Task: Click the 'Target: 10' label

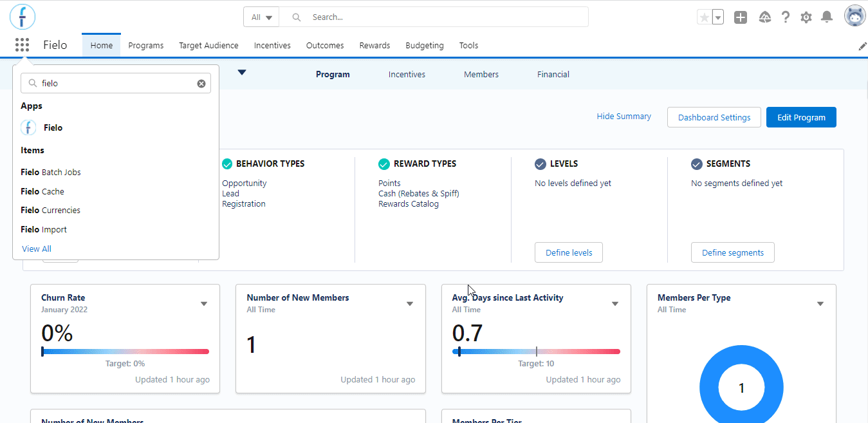Action: coord(536,364)
